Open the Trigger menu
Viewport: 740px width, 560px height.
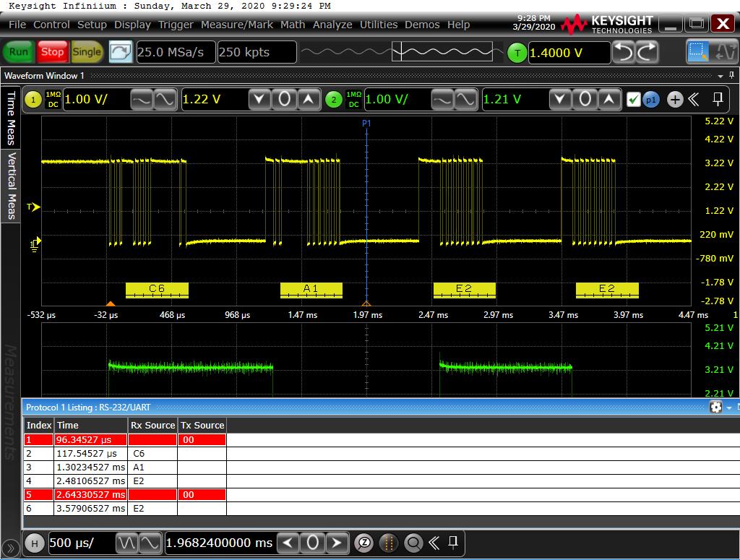(x=176, y=25)
